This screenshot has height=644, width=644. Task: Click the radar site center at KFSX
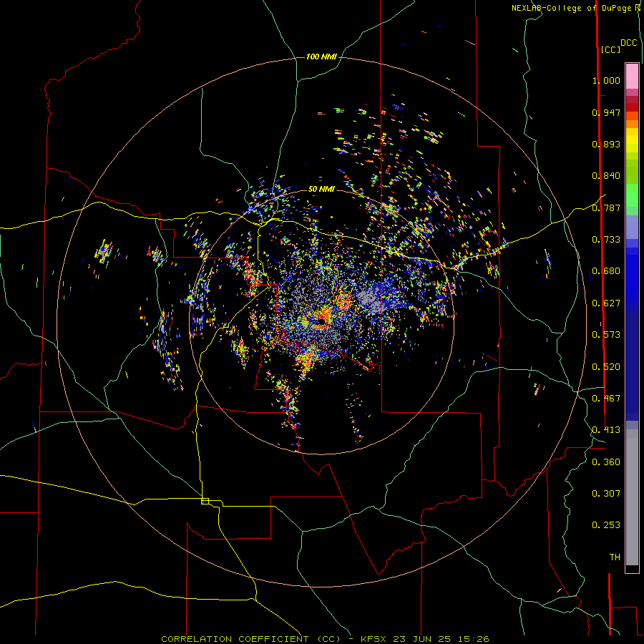321,321
